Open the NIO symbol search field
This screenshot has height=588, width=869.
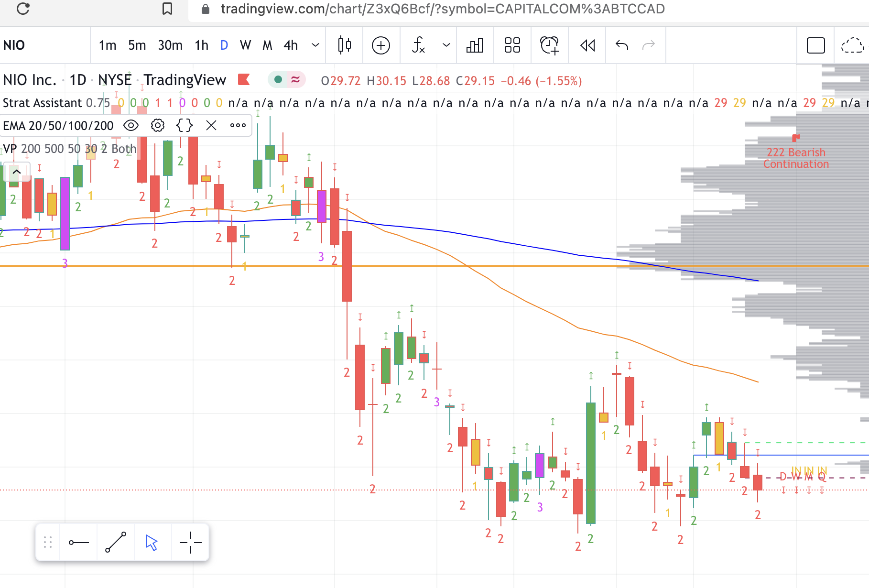pos(45,45)
